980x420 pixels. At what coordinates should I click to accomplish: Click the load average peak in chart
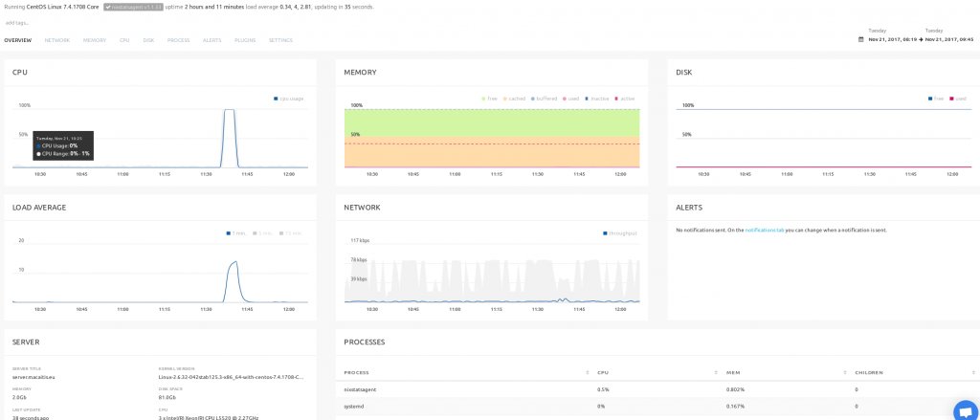pos(234,262)
